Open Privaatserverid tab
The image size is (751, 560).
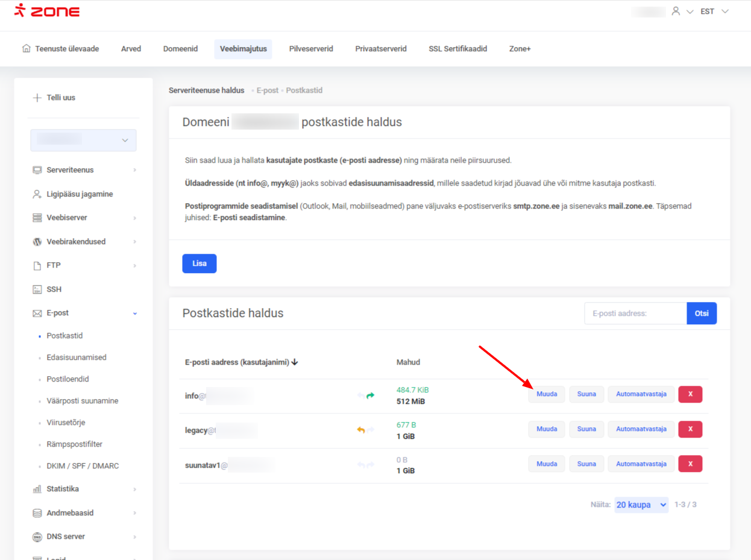click(x=381, y=49)
